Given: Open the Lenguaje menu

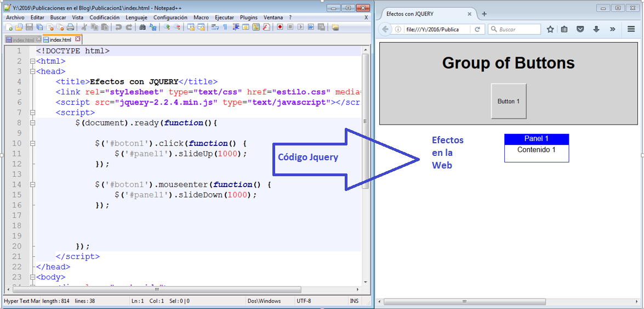Looking at the screenshot, I should 137,18.
